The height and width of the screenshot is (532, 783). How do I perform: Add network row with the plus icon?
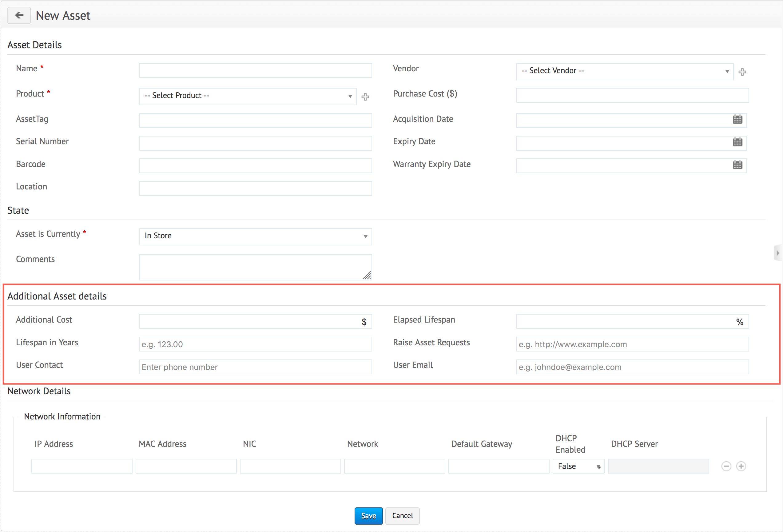coord(741,466)
